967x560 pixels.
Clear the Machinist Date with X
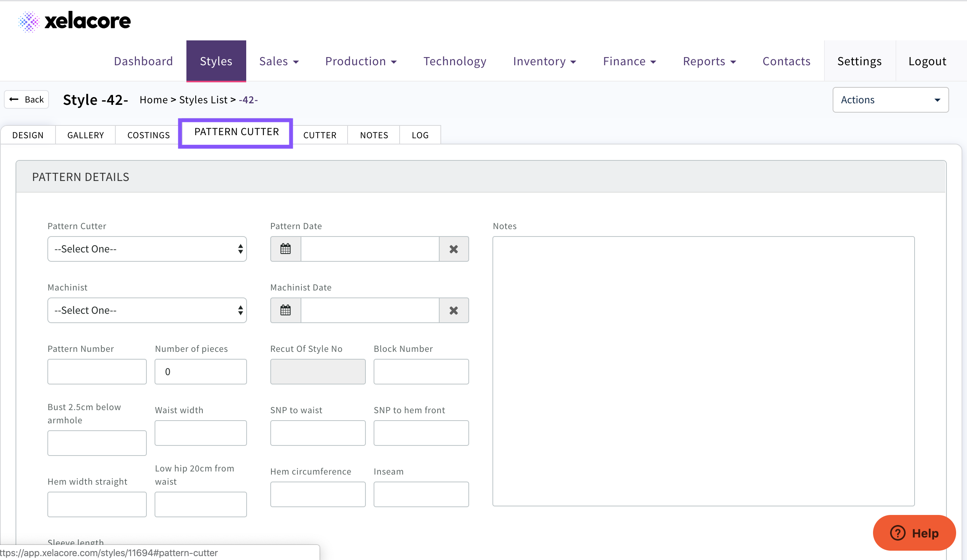[453, 310]
